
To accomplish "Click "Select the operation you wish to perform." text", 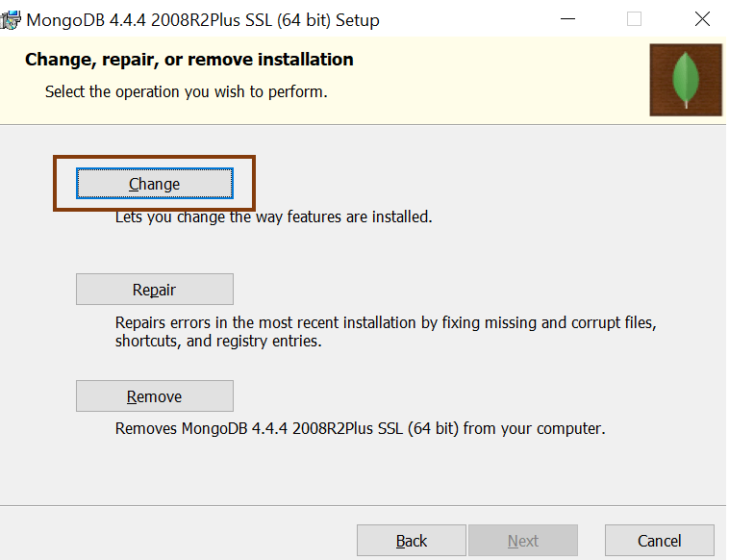I will pyautogui.click(x=186, y=91).
